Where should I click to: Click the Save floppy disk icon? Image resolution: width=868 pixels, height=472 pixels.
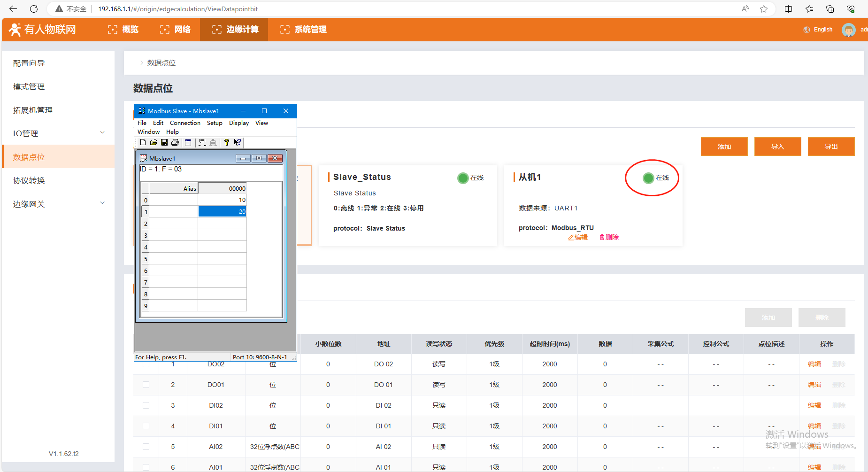[164, 142]
